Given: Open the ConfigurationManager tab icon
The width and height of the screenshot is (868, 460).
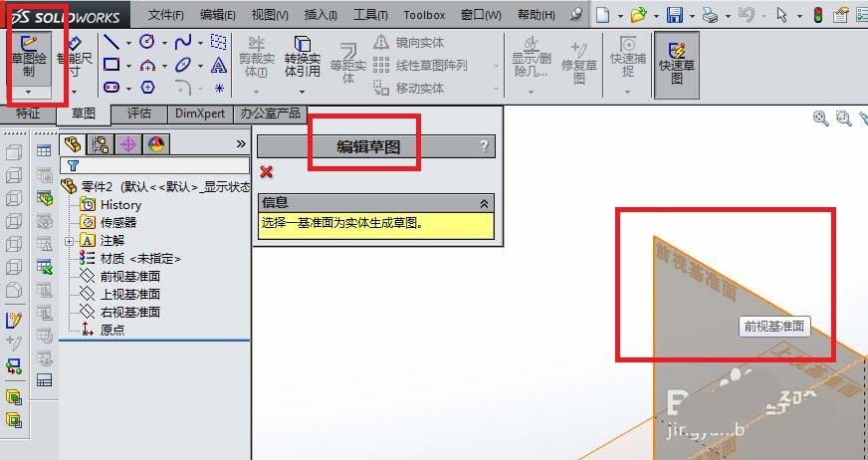Looking at the screenshot, I should [127, 144].
